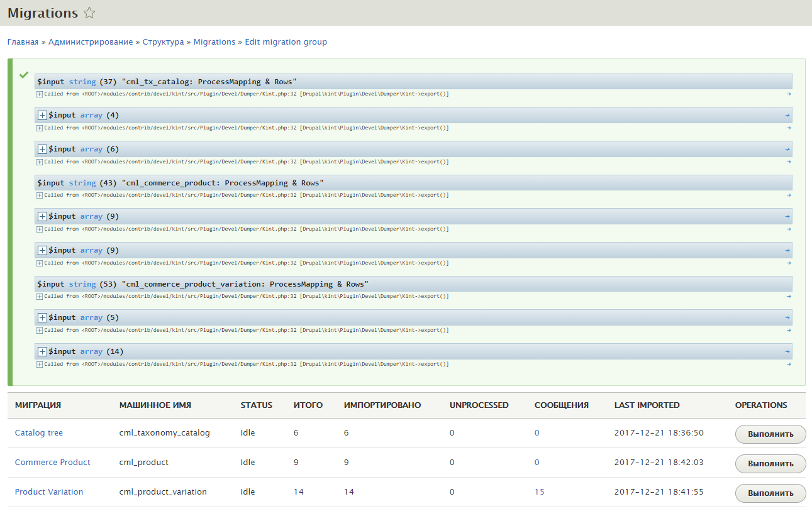Click Выполнить for cml_product_variation

click(x=770, y=493)
